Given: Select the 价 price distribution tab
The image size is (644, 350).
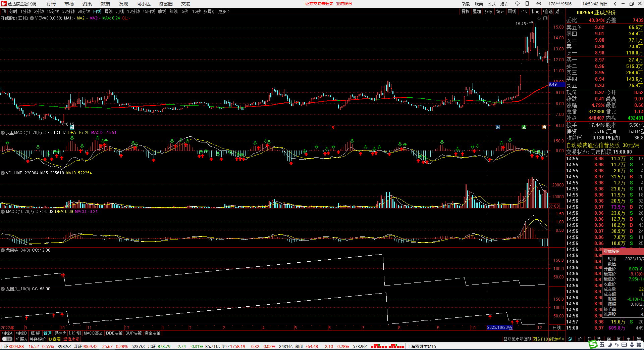Looking at the screenshot, I should 580,339.
